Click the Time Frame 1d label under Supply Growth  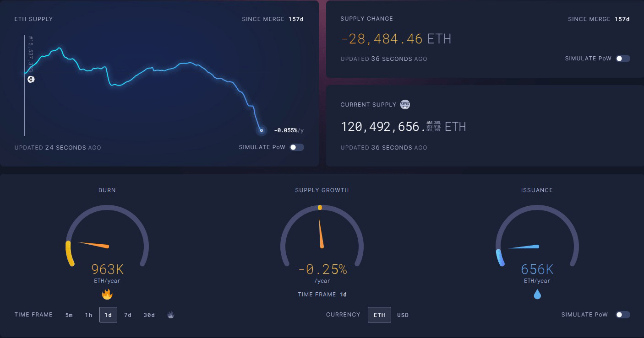coord(322,295)
